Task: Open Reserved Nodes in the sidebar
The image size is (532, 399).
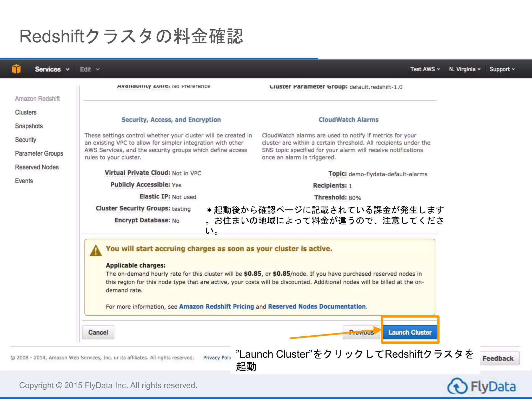Action: point(37,167)
